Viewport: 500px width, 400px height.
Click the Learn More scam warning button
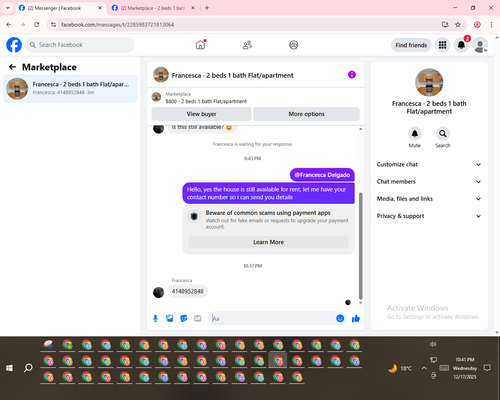268,242
